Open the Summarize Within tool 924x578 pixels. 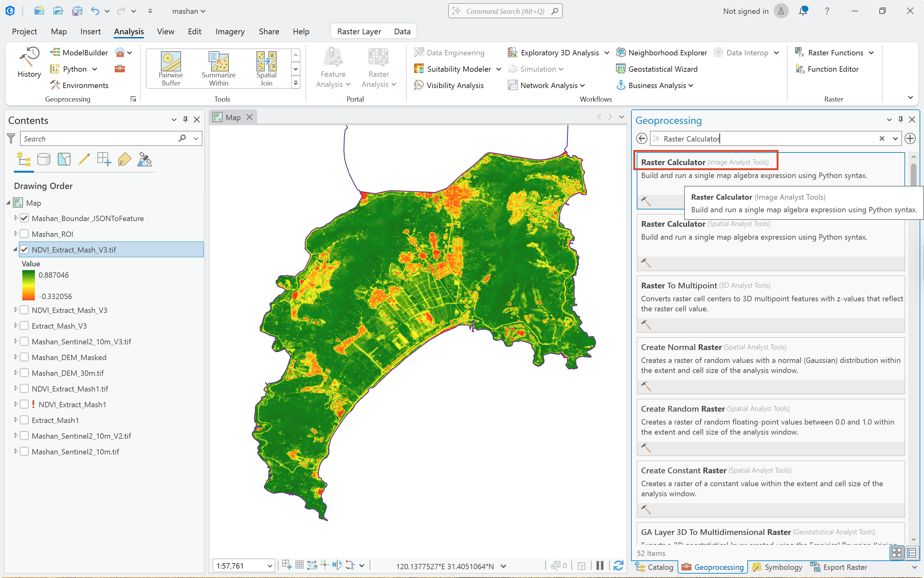[x=218, y=69]
